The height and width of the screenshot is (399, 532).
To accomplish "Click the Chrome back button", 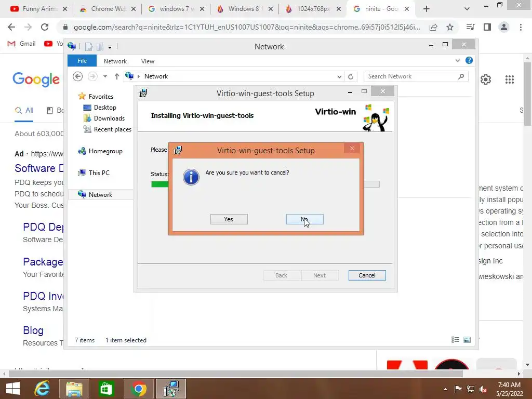I will [x=11, y=27].
